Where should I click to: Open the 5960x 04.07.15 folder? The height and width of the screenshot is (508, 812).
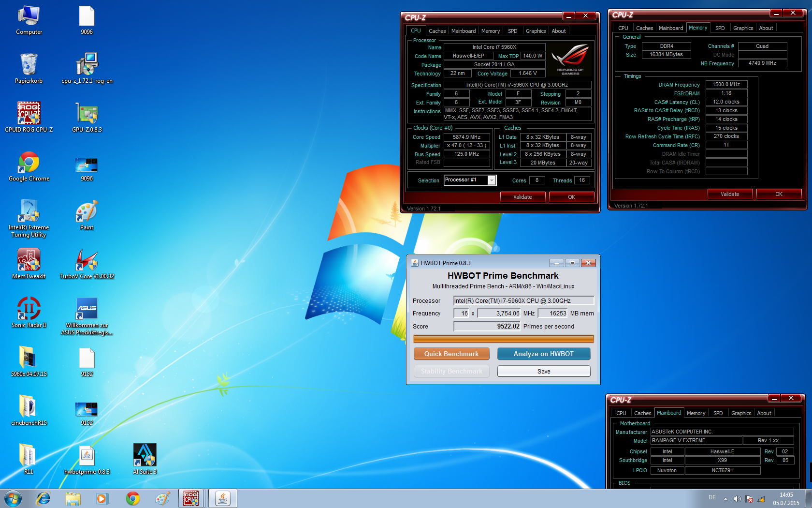29,361
